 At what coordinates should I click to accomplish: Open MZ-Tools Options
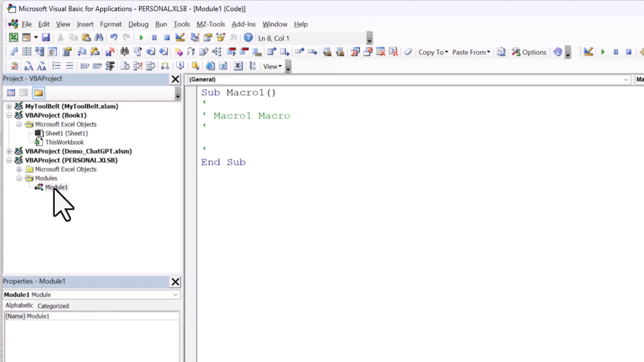tap(529, 52)
